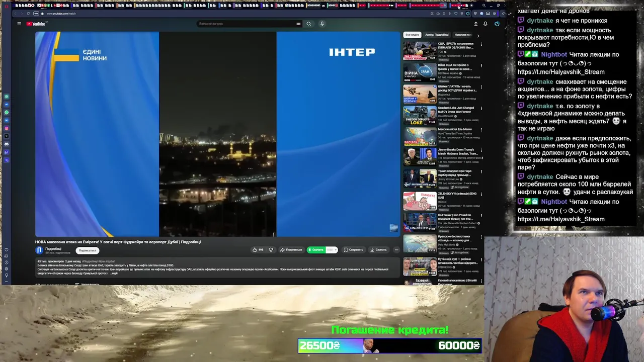
Task: Click inside the main video player
Action: (x=217, y=134)
